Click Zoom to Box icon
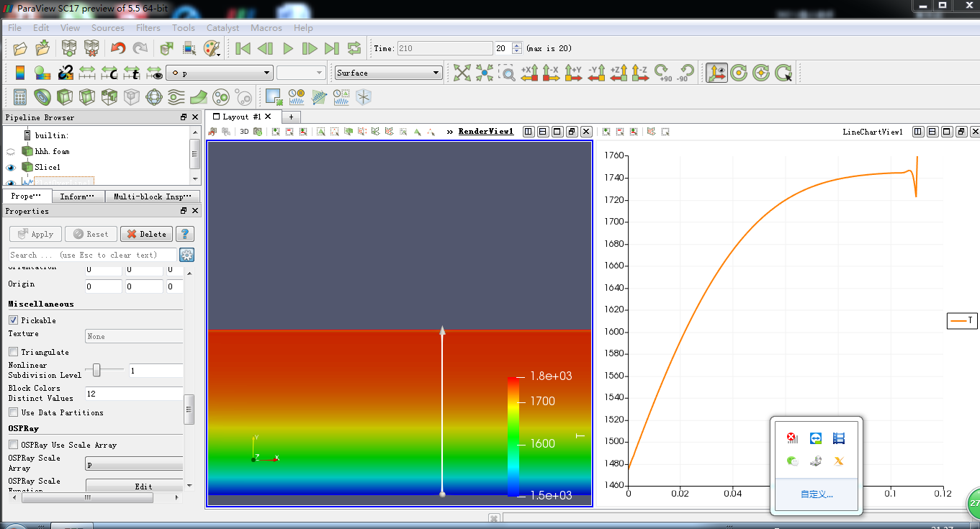The height and width of the screenshot is (529, 980). [507, 73]
